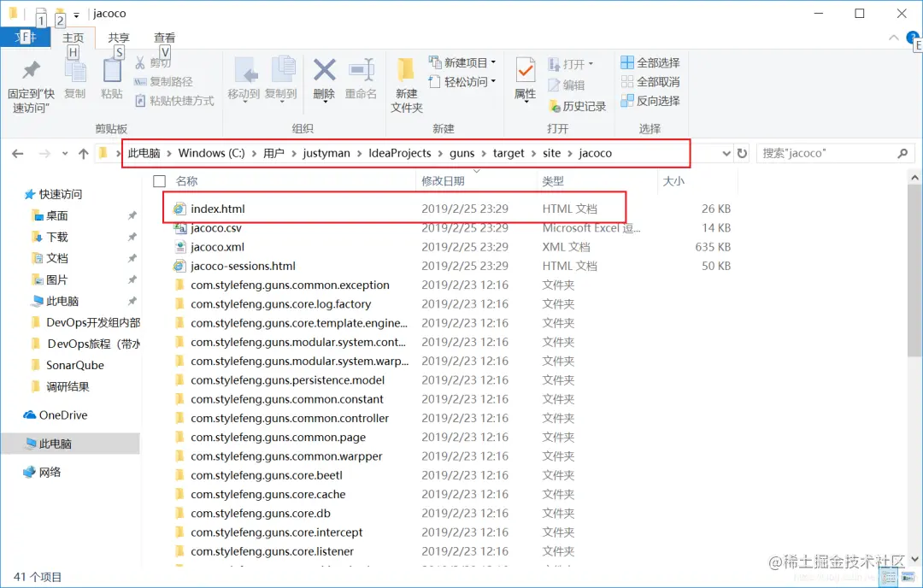Switch to the View ribbon tab
This screenshot has height=588, width=923.
(x=164, y=38)
